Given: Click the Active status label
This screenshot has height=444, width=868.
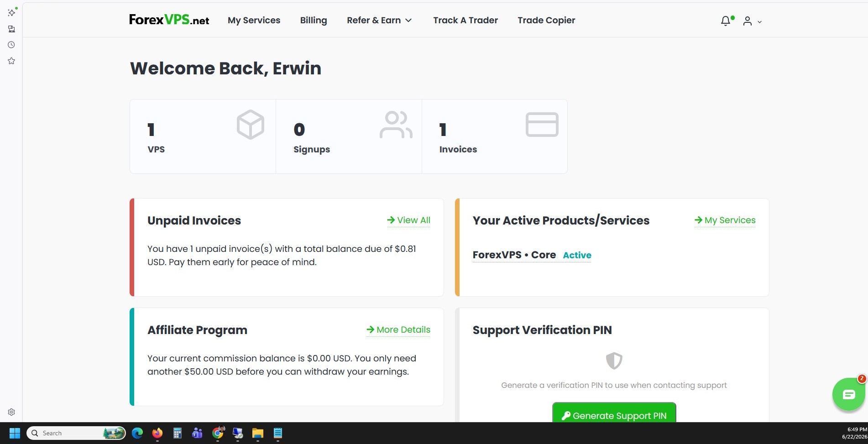Looking at the screenshot, I should pyautogui.click(x=577, y=255).
